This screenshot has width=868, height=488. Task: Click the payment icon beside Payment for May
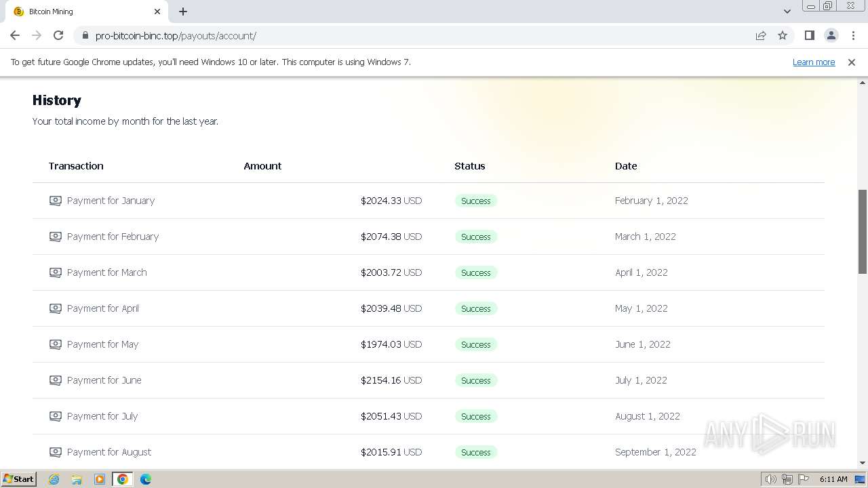[56, 344]
